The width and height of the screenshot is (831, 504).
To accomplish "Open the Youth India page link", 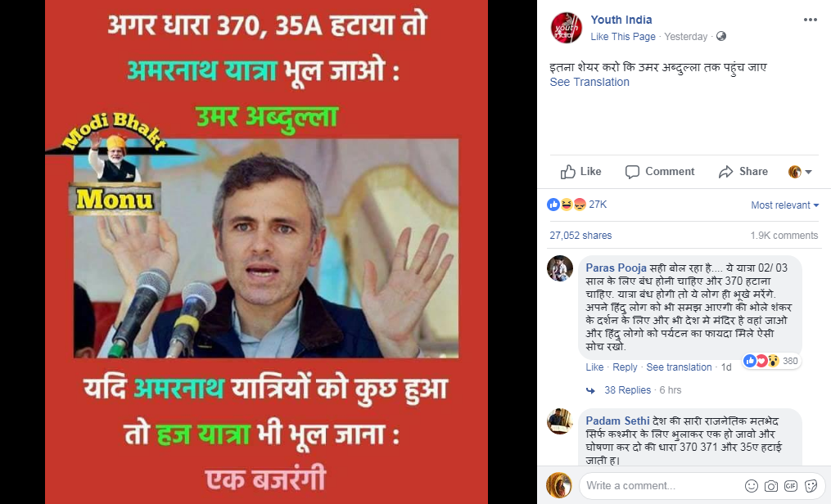I will pos(621,20).
